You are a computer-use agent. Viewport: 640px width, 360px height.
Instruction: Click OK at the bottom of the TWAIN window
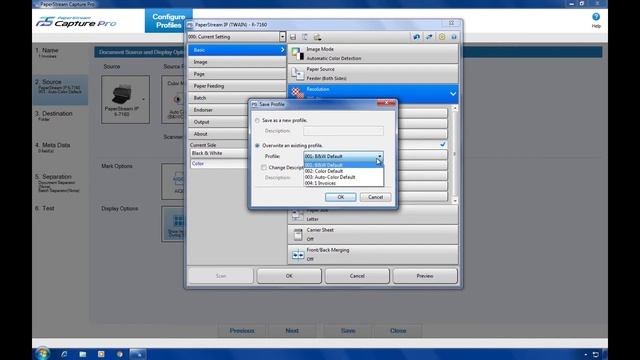point(289,276)
